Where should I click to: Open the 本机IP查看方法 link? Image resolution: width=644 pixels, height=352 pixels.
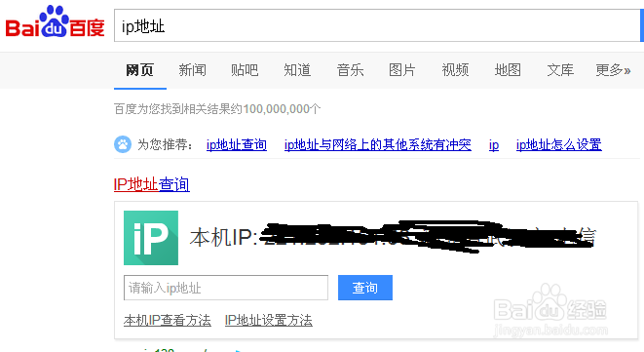168,321
